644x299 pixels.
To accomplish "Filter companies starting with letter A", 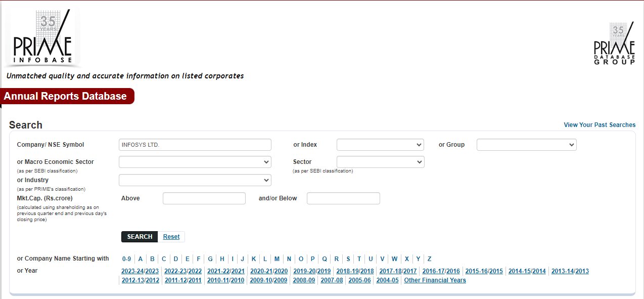I will (x=141, y=259).
